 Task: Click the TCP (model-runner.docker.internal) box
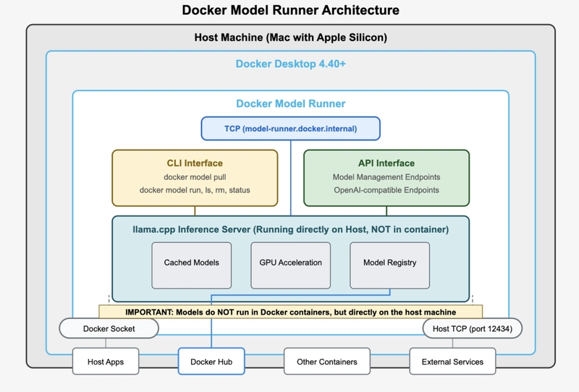click(291, 129)
